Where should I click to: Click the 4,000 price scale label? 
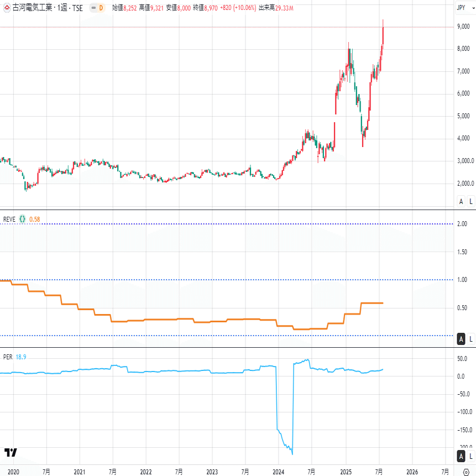click(x=463, y=138)
